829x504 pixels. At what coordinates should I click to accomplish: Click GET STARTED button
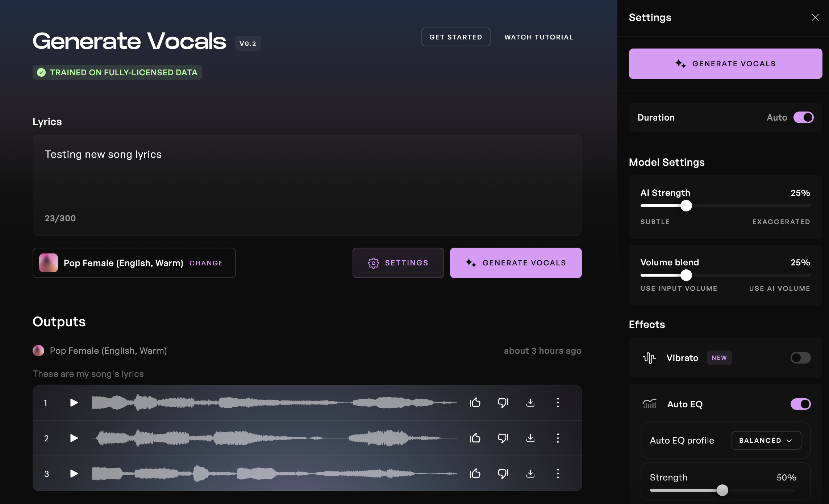(456, 37)
